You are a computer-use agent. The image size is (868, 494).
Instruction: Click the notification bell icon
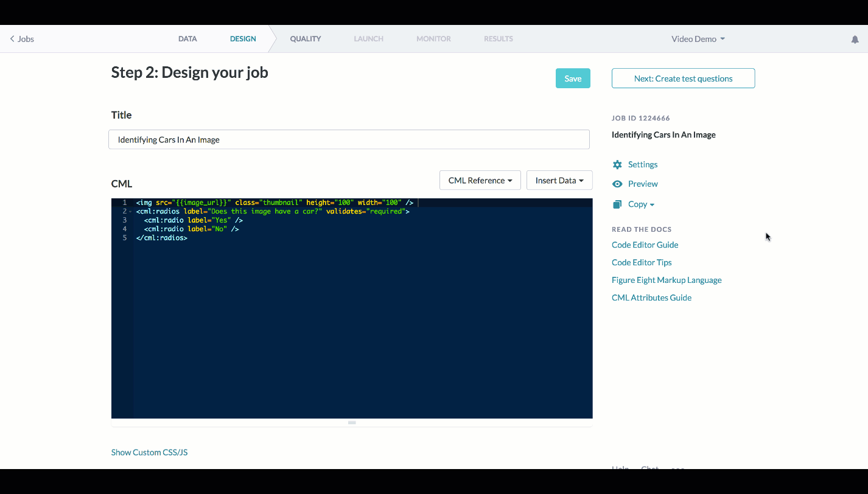click(855, 39)
